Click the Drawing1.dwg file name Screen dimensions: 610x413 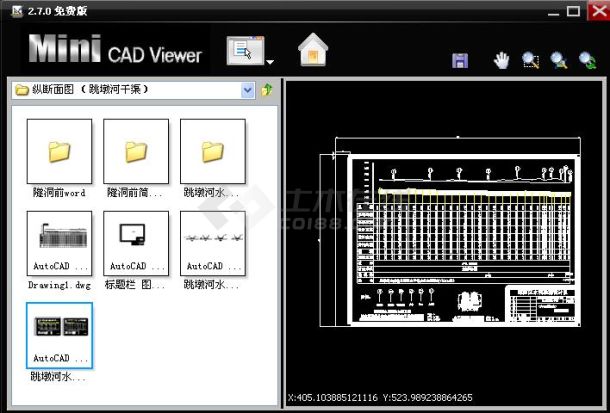coord(60,285)
